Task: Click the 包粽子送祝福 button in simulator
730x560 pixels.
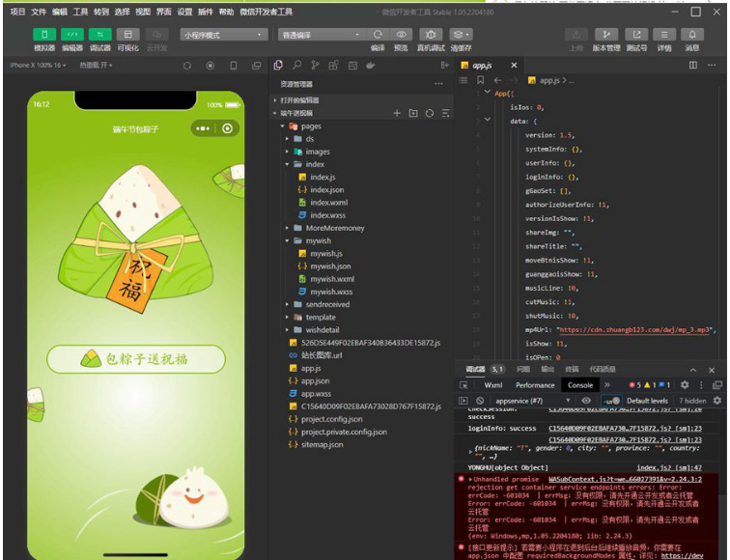Action: [x=150, y=359]
